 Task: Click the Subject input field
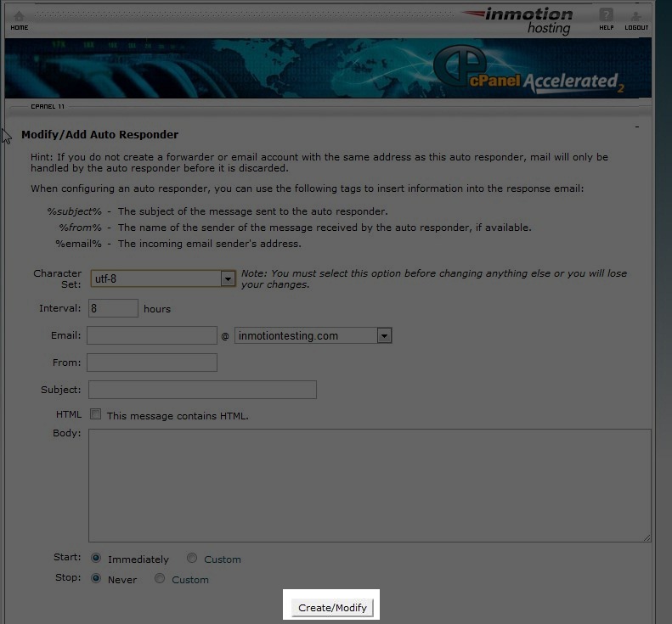[202, 390]
